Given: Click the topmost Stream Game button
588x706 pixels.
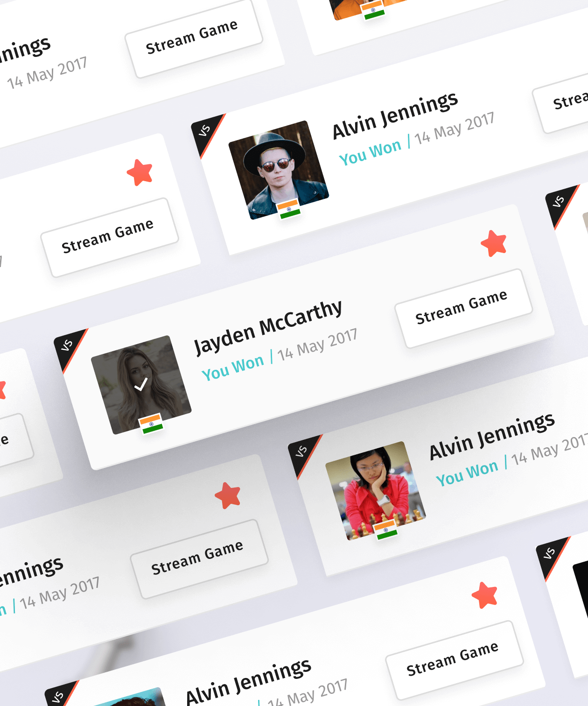Looking at the screenshot, I should pyautogui.click(x=194, y=38).
